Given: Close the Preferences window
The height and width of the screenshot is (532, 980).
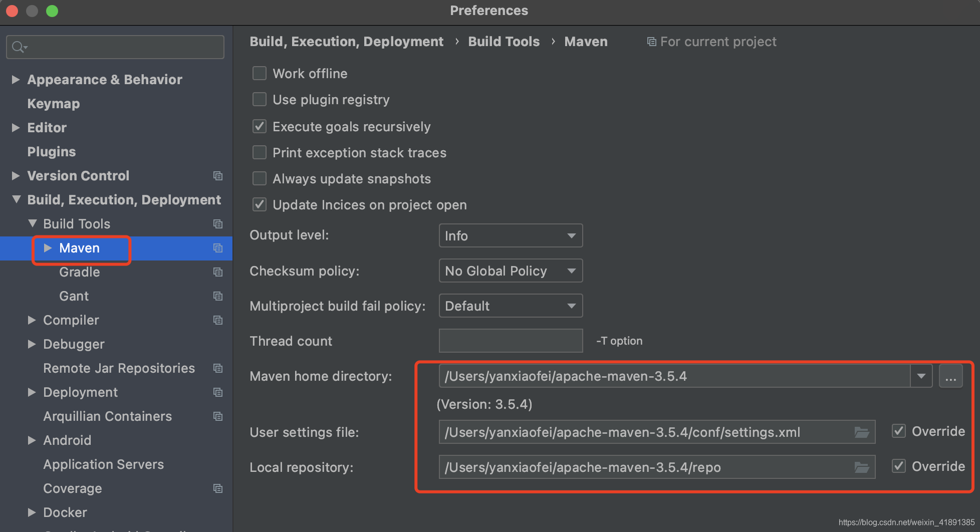Looking at the screenshot, I should (x=12, y=11).
